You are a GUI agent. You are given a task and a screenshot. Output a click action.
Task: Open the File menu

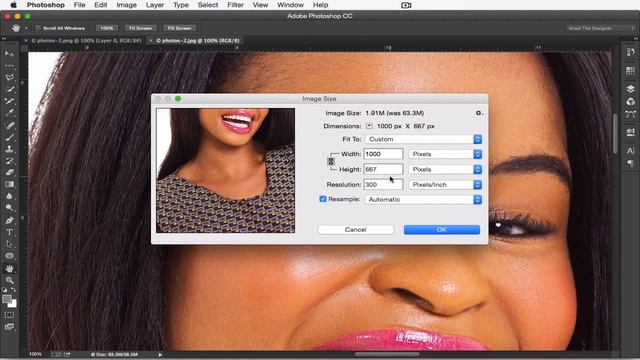pyautogui.click(x=80, y=5)
